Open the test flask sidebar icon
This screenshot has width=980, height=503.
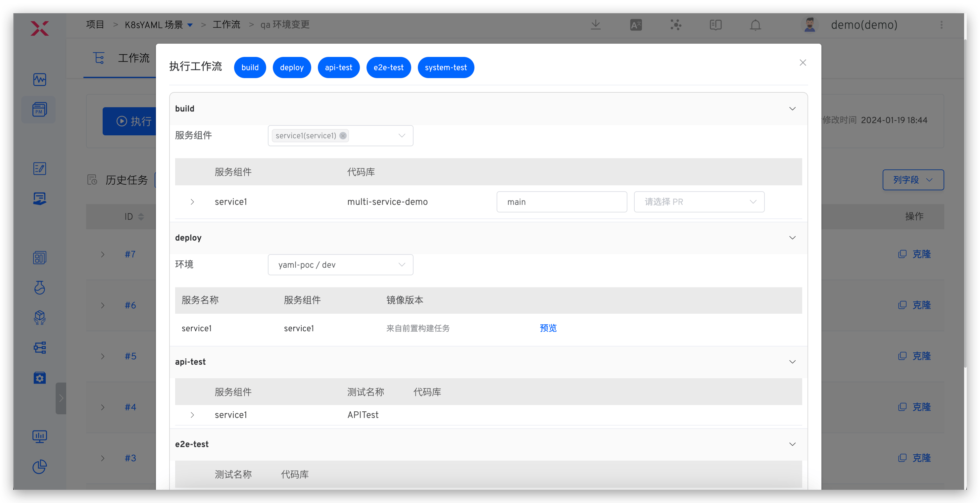40,288
